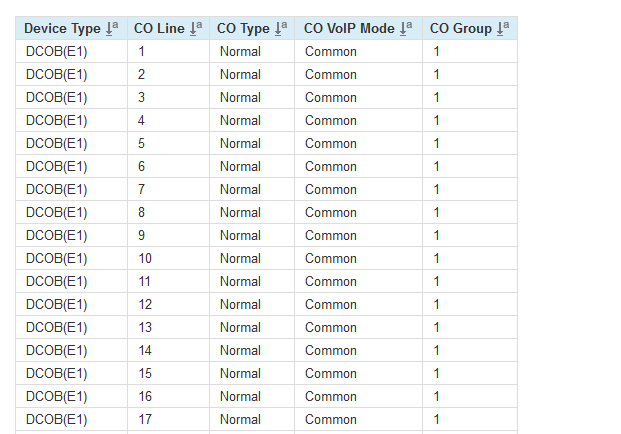Click Normal type in CO Line 15 row
Image resolution: width=621 pixels, height=434 pixels.
tap(240, 373)
